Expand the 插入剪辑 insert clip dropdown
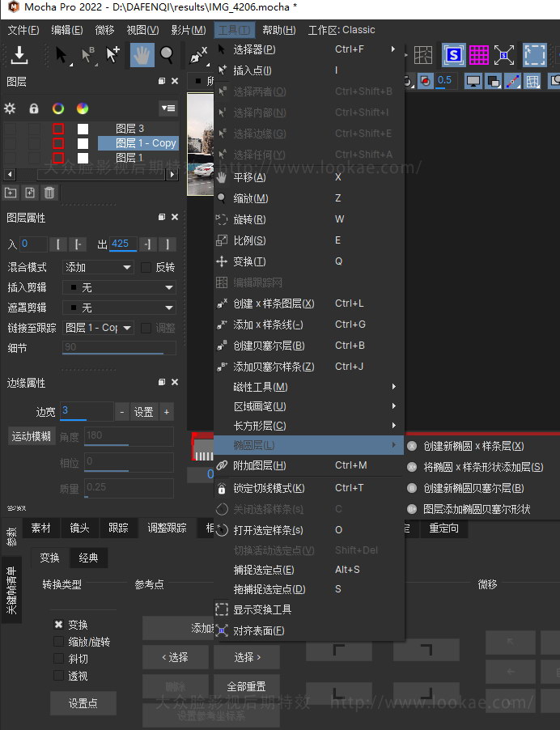This screenshot has width=560, height=730. pyautogui.click(x=120, y=287)
